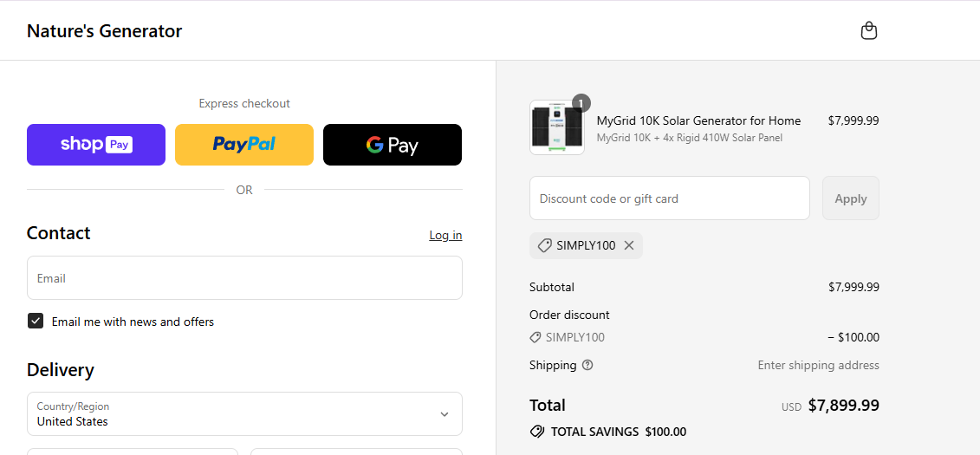Open the Country/Region dropdown
This screenshot has width=980, height=455.
point(244,413)
